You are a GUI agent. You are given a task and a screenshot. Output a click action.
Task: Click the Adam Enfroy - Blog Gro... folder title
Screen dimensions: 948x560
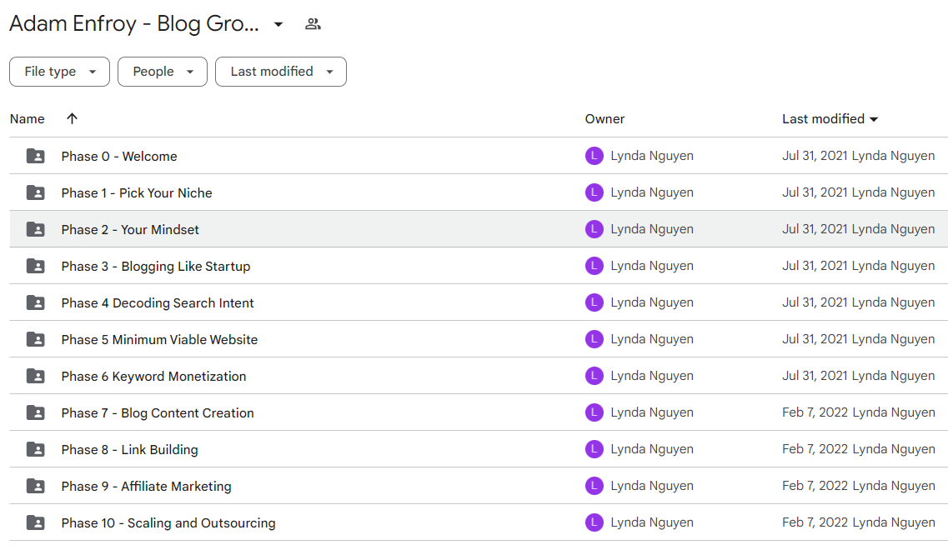click(134, 24)
